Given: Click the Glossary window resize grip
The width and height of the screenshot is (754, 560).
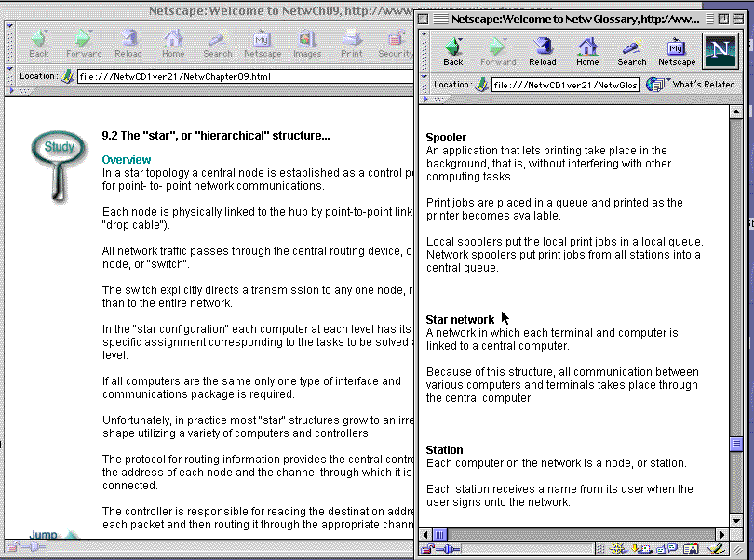Looking at the screenshot, I should coord(736,549).
